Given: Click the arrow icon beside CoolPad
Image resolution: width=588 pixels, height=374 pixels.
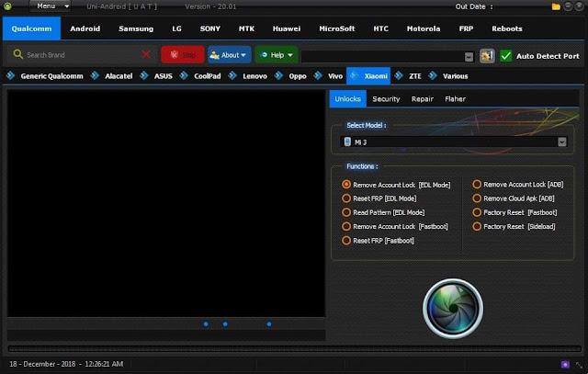Looking at the screenshot, I should [x=184, y=75].
